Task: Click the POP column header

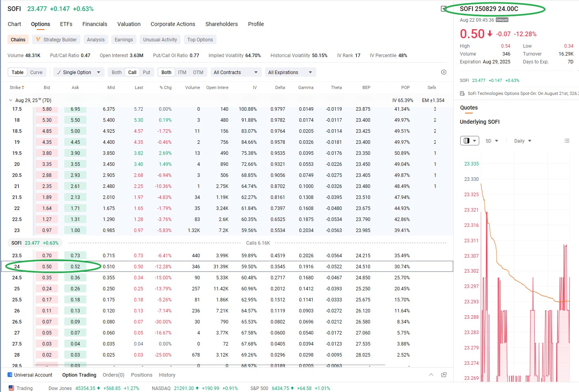Action: tap(405, 87)
